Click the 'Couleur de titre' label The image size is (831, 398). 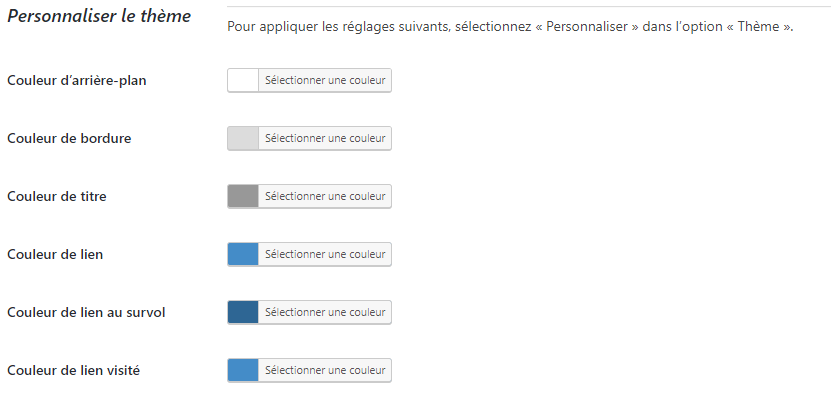point(57,197)
